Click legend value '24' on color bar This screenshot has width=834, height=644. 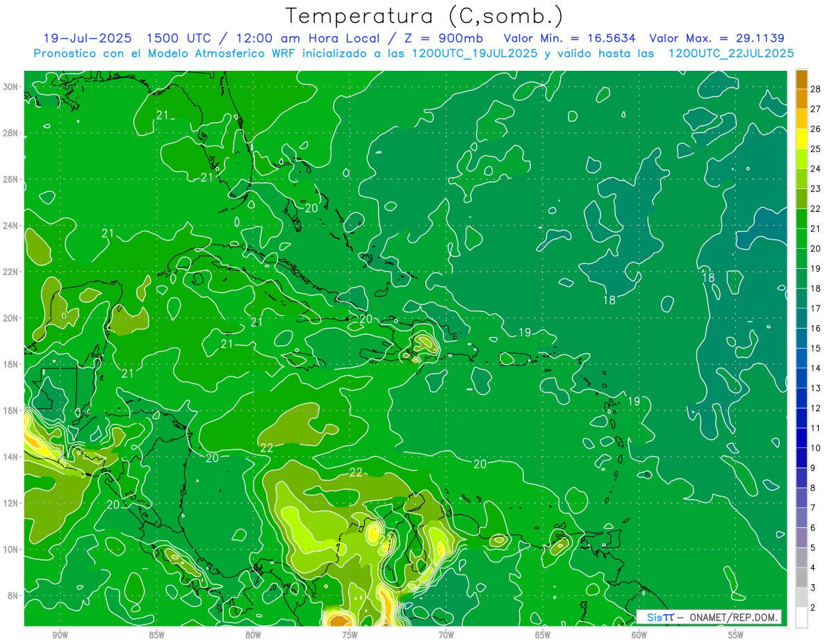816,169
